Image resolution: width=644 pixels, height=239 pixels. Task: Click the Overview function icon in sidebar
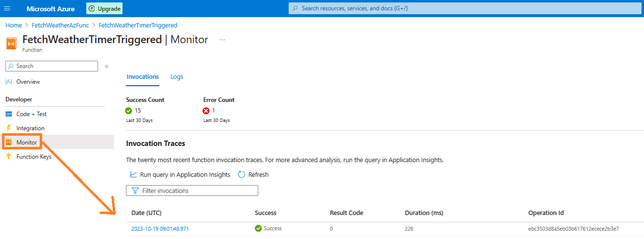pos(8,82)
